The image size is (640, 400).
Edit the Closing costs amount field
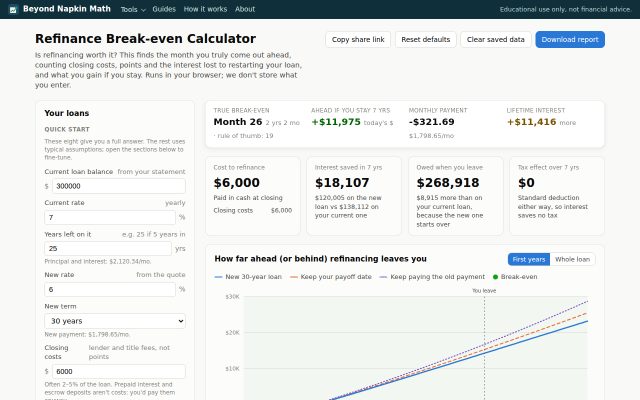[x=119, y=371]
